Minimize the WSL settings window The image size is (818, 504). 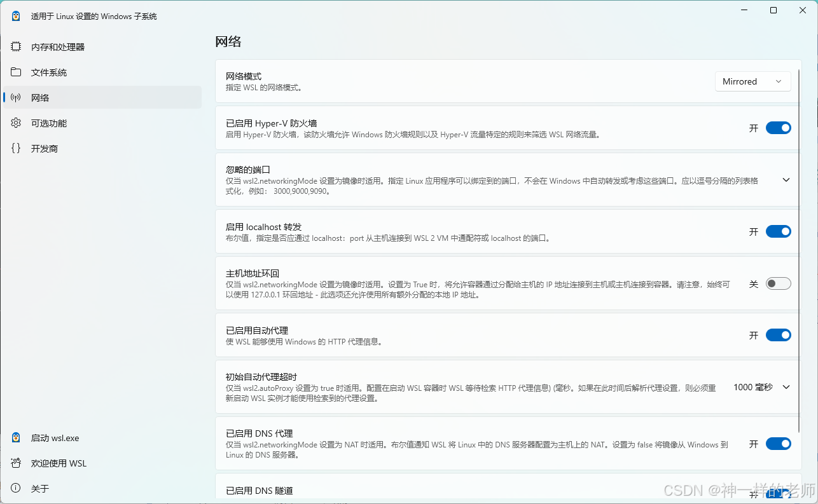pos(744,10)
